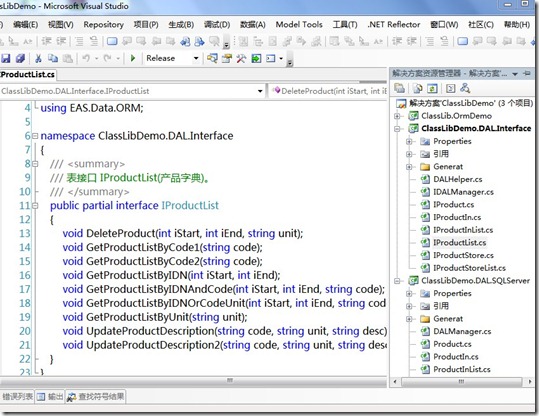This screenshot has width=539, height=416.
Task: Open the 调试(D) menu
Action: point(217,25)
